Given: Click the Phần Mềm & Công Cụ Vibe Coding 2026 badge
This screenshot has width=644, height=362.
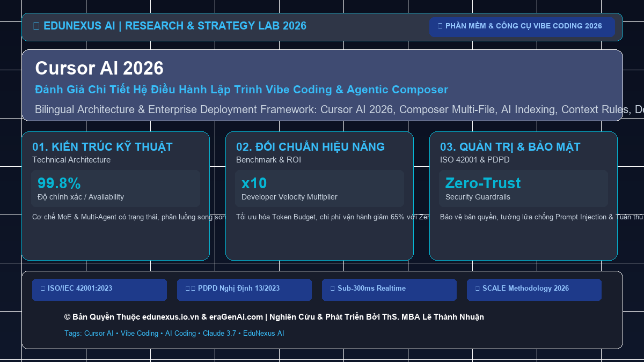Looking at the screenshot, I should (x=522, y=27).
